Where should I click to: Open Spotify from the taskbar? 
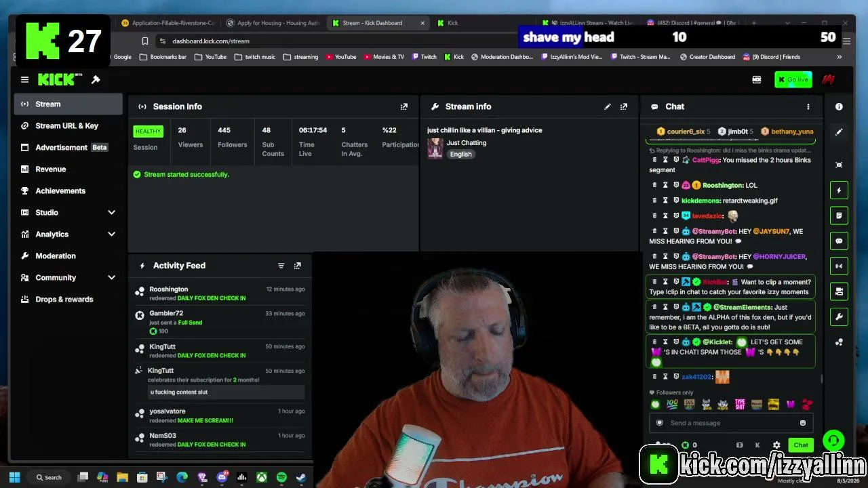[x=281, y=477]
